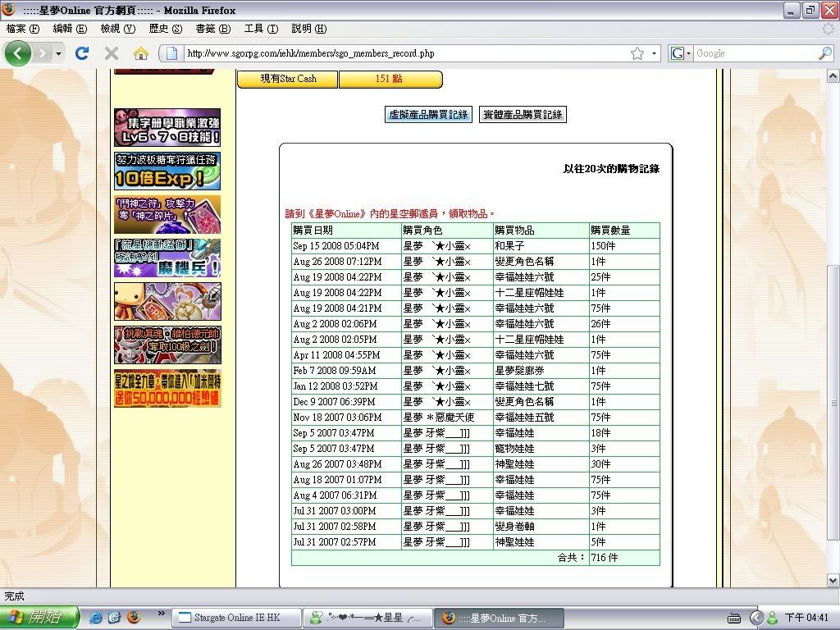Open the history dropdown beside navigation arrows
Screen dimensions: 840x630
(x=59, y=53)
